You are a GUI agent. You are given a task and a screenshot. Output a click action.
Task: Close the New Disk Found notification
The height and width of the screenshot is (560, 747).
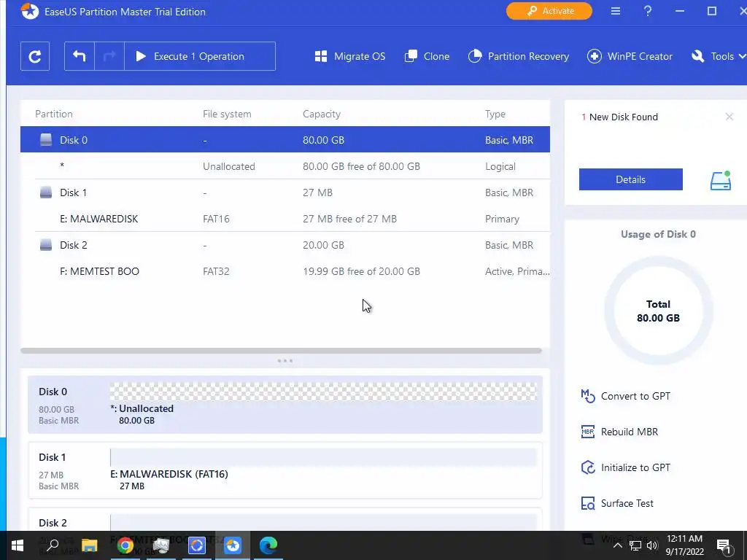tap(729, 117)
